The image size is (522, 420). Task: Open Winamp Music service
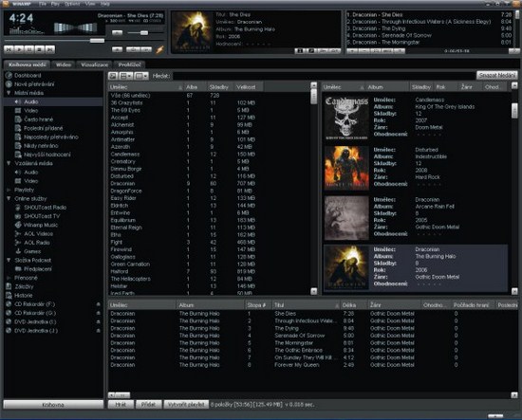click(41, 225)
